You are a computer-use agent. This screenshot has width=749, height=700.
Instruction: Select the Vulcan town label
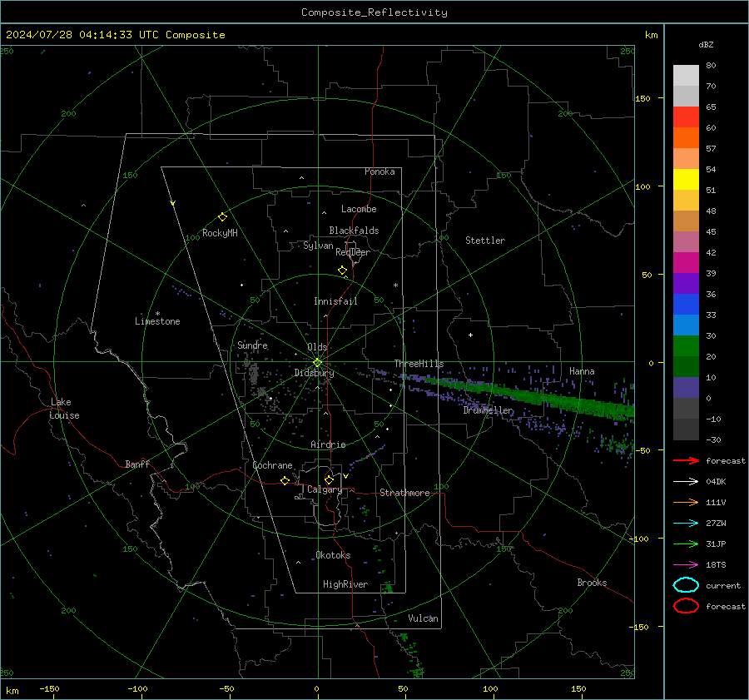click(x=423, y=618)
